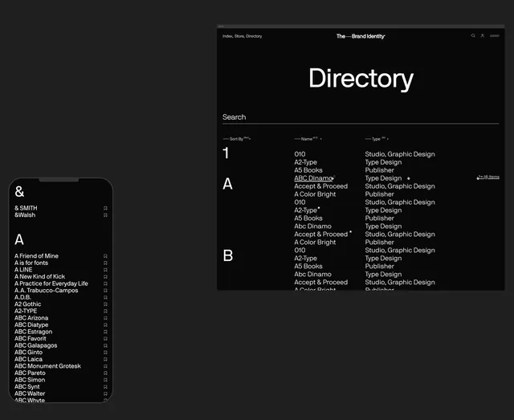The image size is (514, 420).
Task: Open ABC Synt on phone
Action: coord(27,387)
